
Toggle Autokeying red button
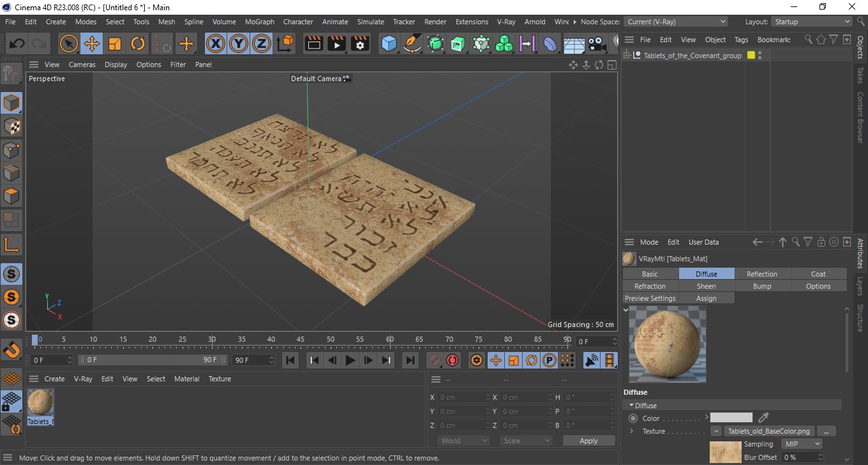coord(453,360)
